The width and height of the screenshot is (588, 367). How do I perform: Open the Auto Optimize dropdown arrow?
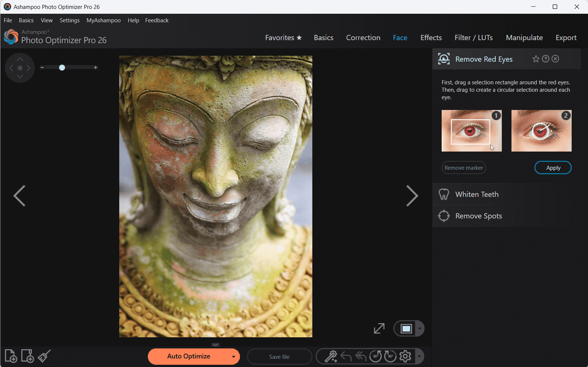(233, 357)
